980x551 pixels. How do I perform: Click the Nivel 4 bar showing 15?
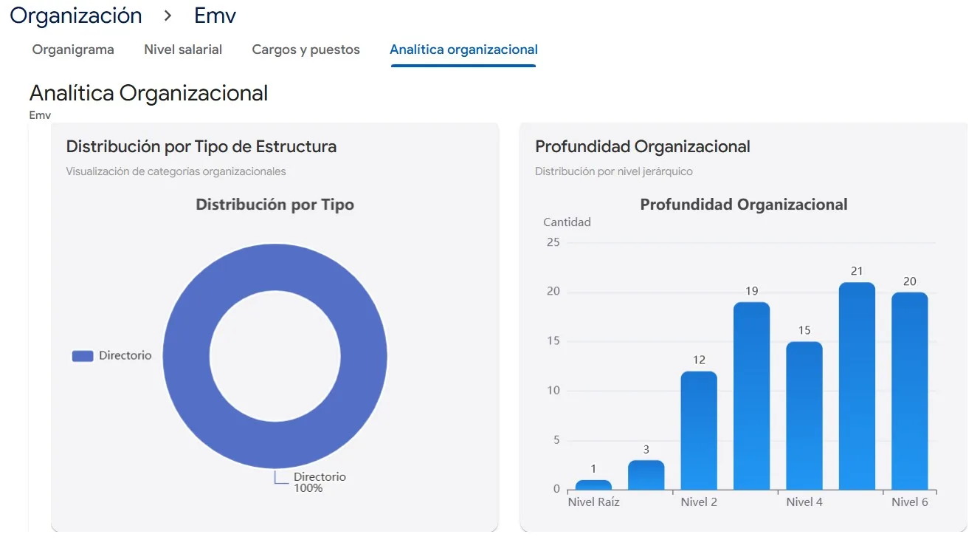tap(804, 415)
